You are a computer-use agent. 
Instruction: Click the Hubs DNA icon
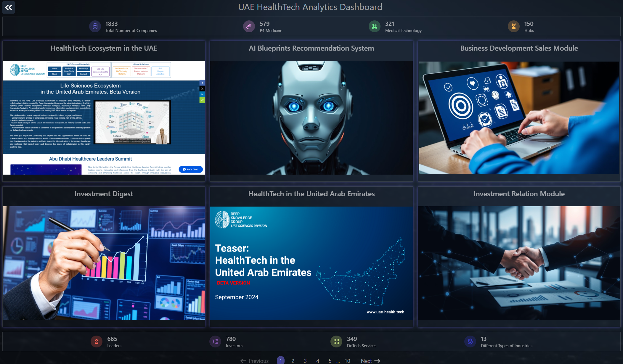point(514,26)
